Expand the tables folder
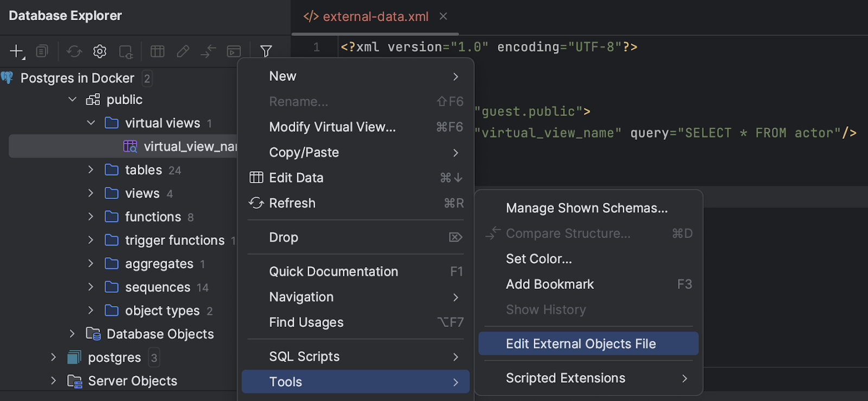This screenshot has height=401, width=868. tap(91, 170)
